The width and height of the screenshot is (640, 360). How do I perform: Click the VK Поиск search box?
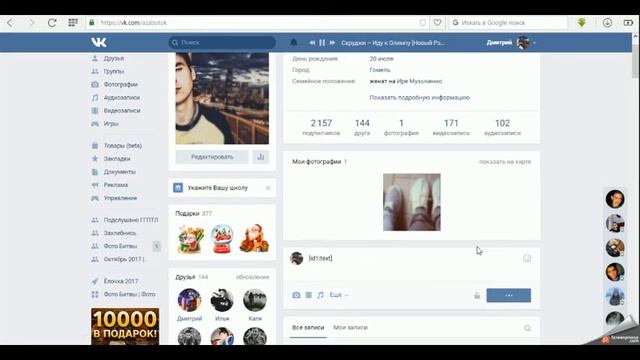tap(222, 42)
